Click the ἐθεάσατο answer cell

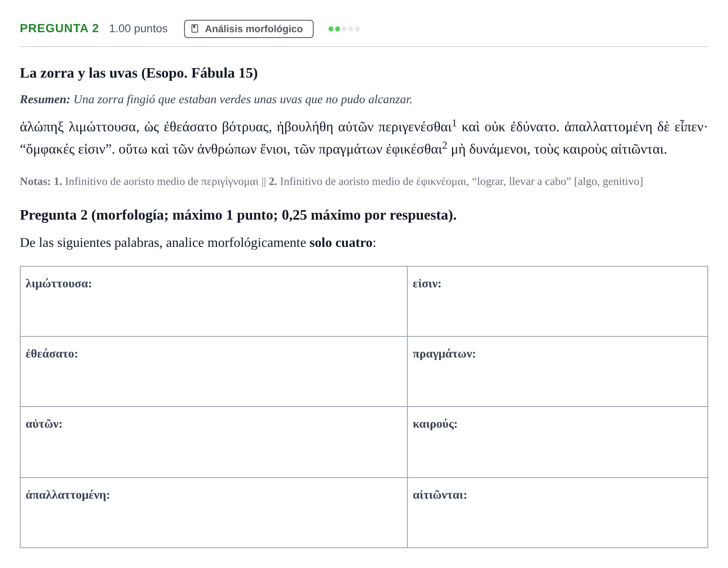point(214,372)
